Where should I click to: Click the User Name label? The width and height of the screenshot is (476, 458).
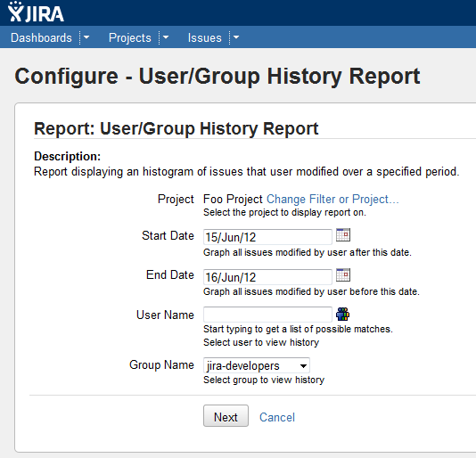coord(165,315)
